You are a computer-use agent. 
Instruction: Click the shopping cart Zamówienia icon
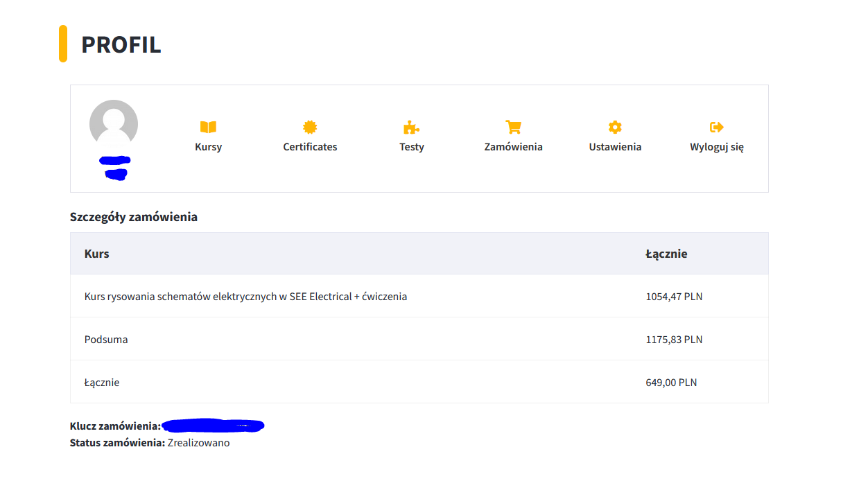tap(513, 127)
